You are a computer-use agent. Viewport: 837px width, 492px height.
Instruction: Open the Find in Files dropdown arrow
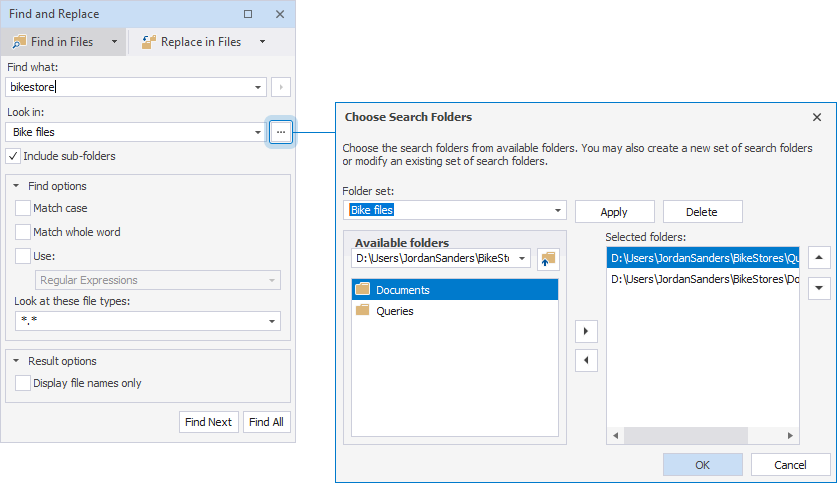(x=114, y=42)
